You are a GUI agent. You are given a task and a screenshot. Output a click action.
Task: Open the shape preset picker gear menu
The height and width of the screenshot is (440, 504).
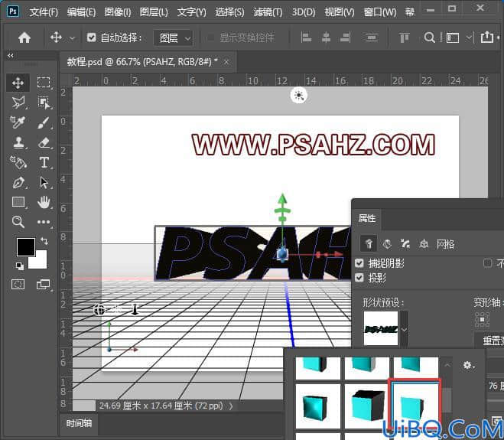pyautogui.click(x=469, y=365)
